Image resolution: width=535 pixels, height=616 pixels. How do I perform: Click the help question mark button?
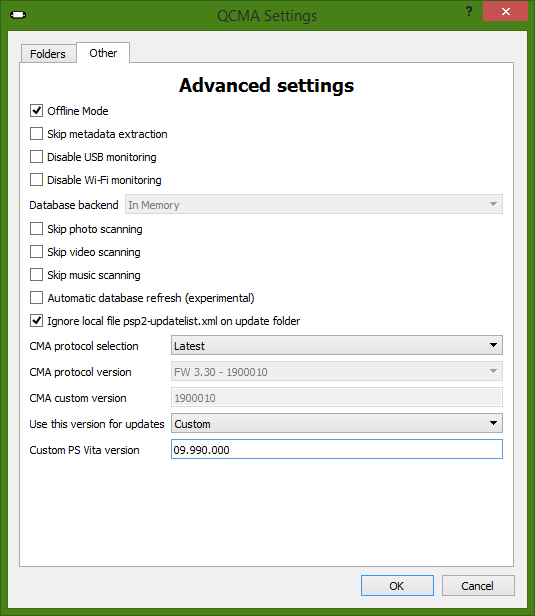(x=469, y=11)
